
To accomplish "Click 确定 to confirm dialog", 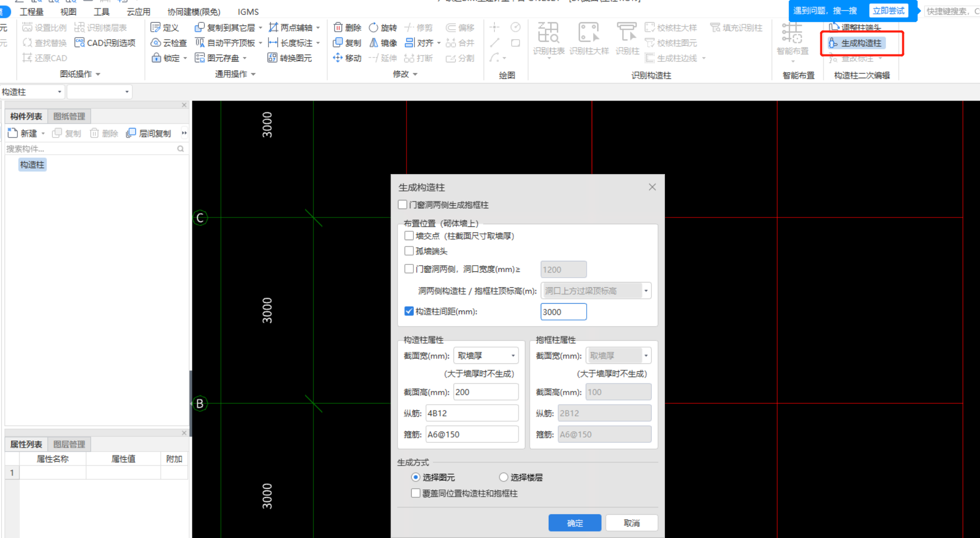I will pyautogui.click(x=575, y=523).
